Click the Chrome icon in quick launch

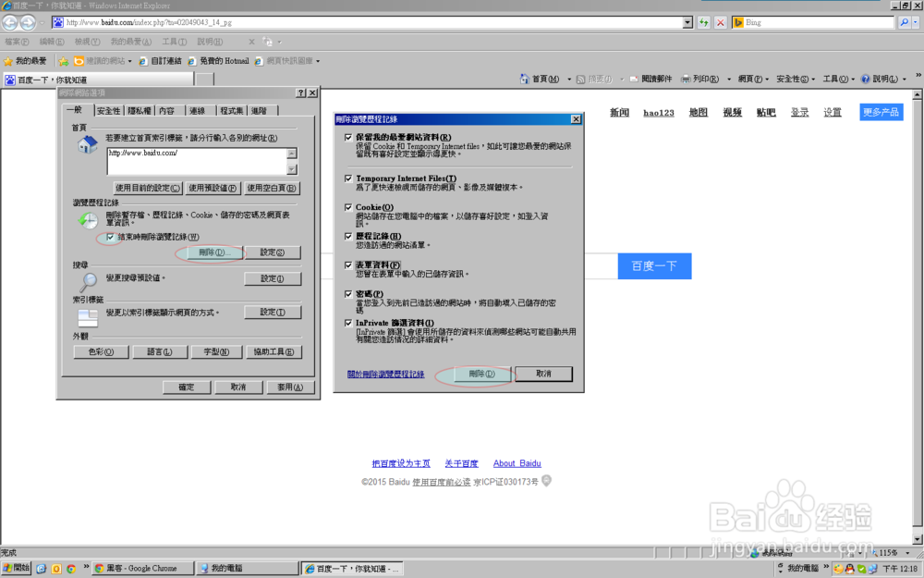tap(71, 569)
